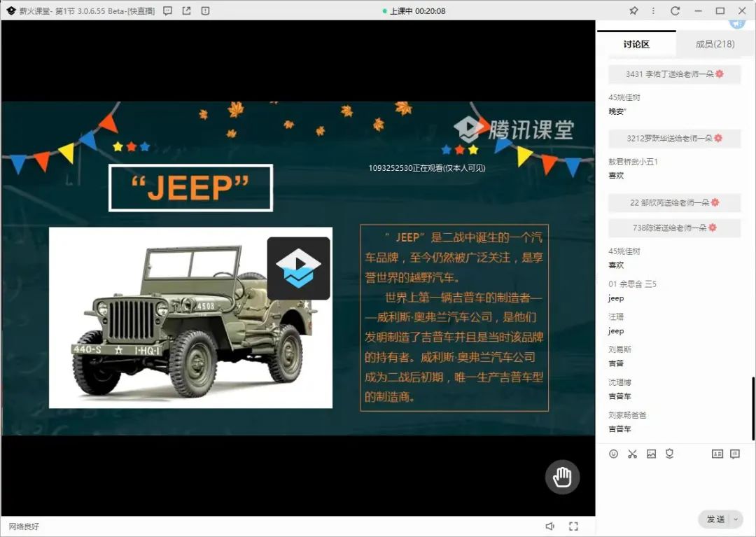Click the "JEEP" slide title

tap(191, 188)
